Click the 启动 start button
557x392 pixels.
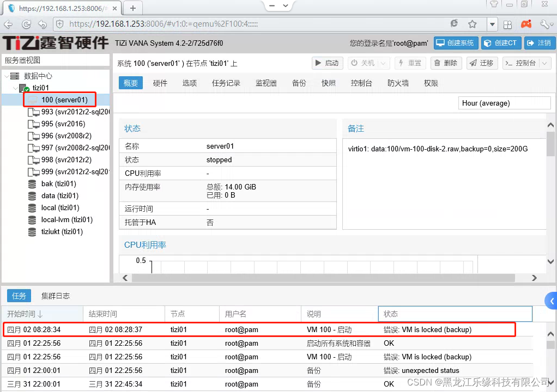coord(328,63)
